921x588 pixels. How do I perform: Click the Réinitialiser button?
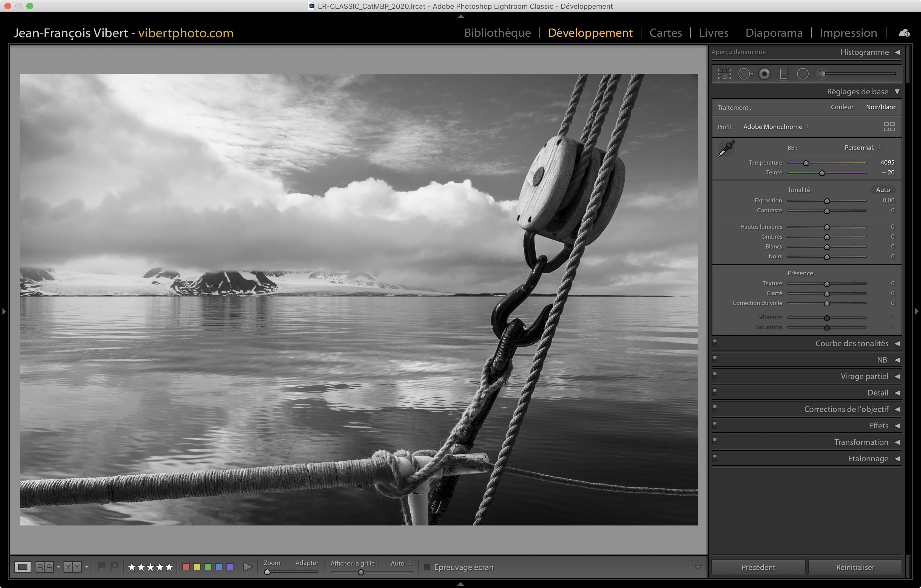(855, 567)
